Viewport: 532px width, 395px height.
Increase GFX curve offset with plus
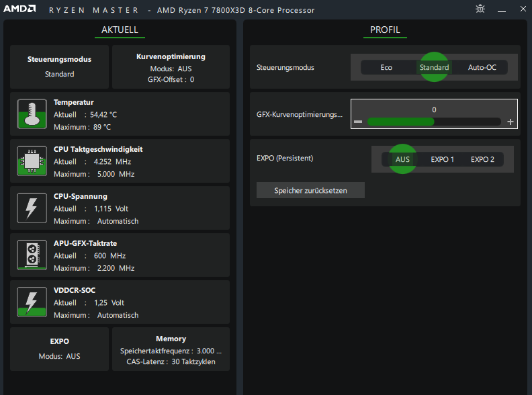click(511, 122)
